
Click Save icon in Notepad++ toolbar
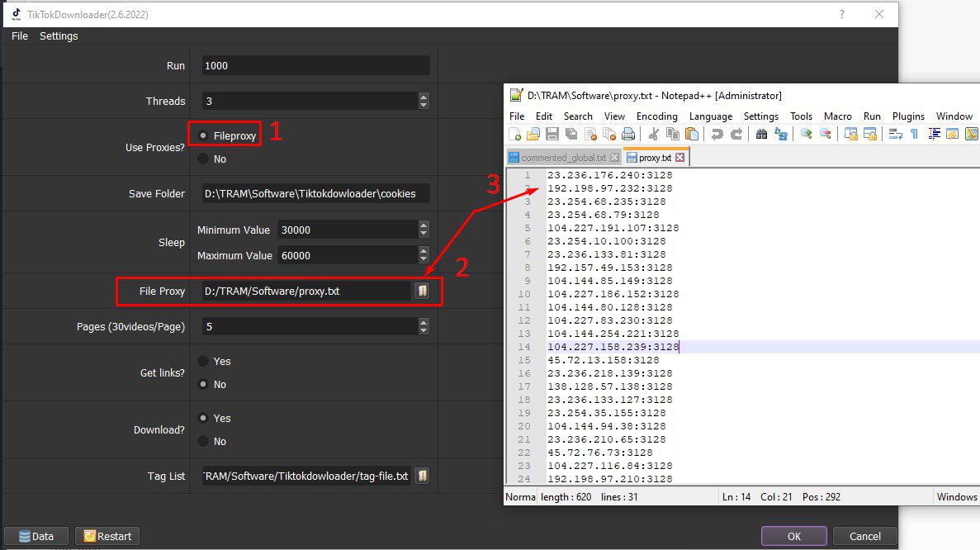552,135
